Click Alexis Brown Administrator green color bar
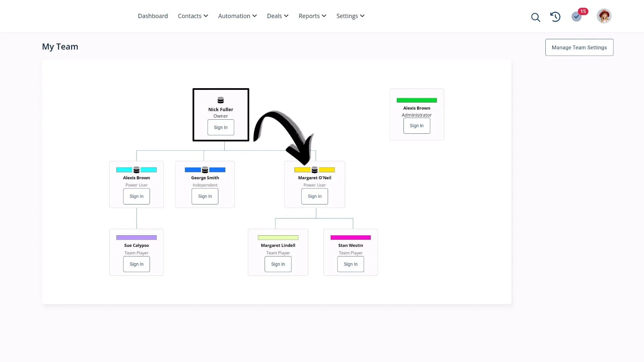644x362 pixels. pyautogui.click(x=417, y=100)
